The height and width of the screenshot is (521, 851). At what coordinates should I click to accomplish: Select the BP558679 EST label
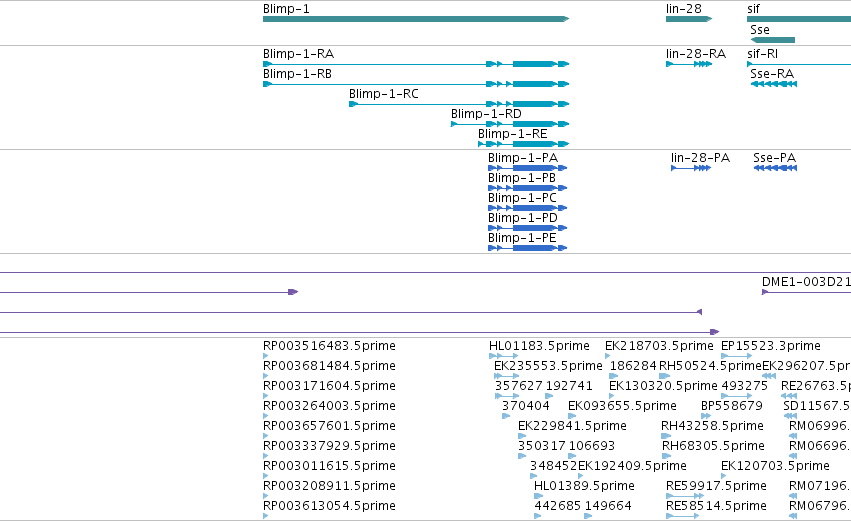(732, 406)
